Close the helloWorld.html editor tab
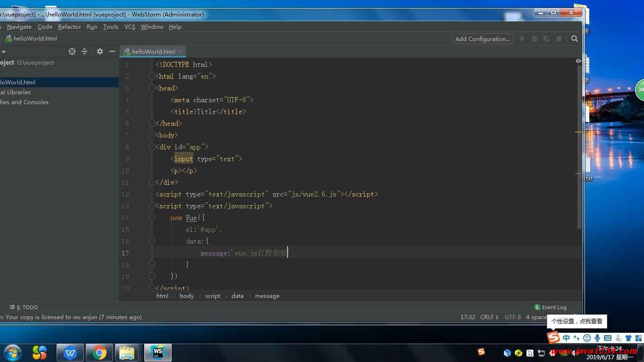Viewport: 644px width, 362px height. tap(181, 51)
